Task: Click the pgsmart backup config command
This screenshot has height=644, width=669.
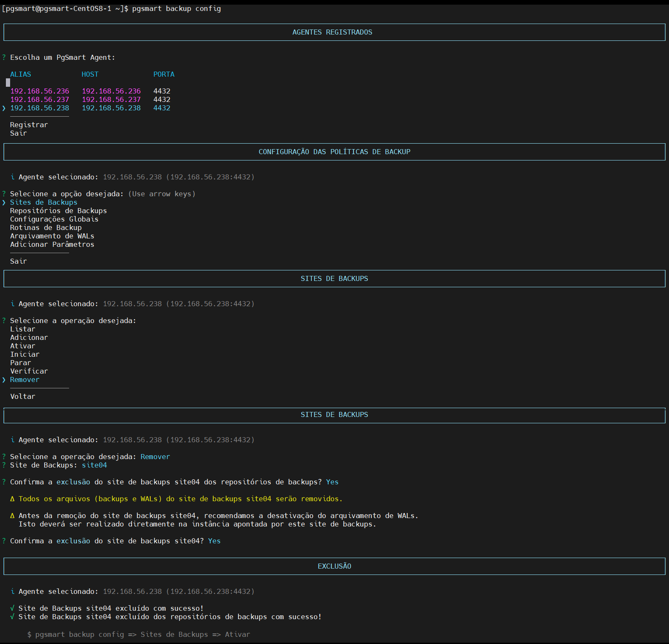Action: [x=177, y=8]
